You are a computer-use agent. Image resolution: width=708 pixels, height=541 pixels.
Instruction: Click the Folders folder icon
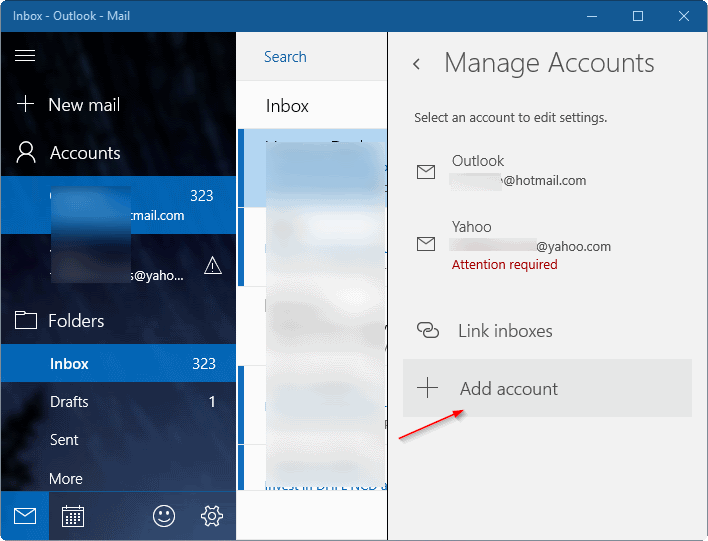26,320
